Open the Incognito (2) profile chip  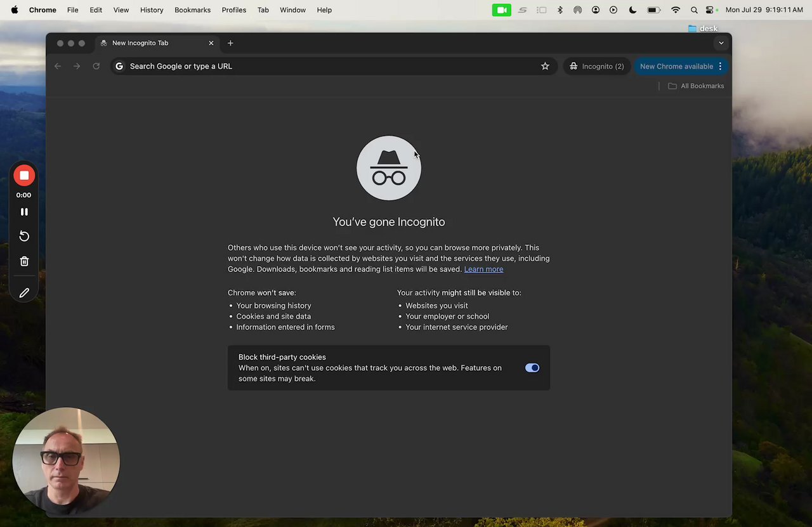tap(596, 66)
